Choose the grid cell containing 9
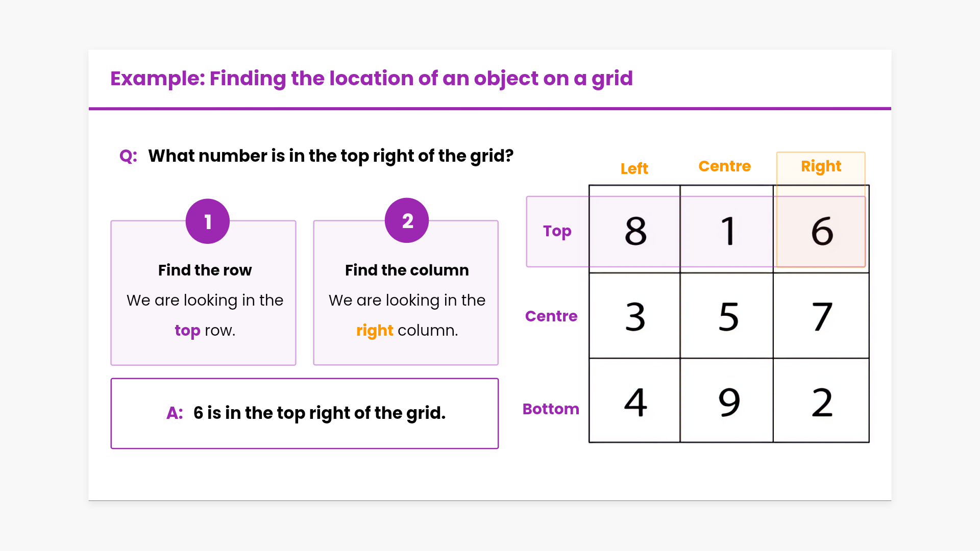The image size is (980, 551). (x=727, y=402)
